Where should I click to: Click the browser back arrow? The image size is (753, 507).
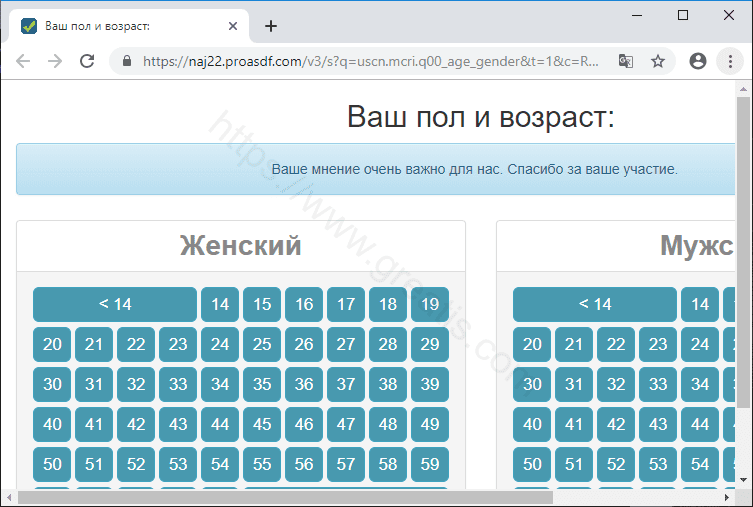pos(23,61)
